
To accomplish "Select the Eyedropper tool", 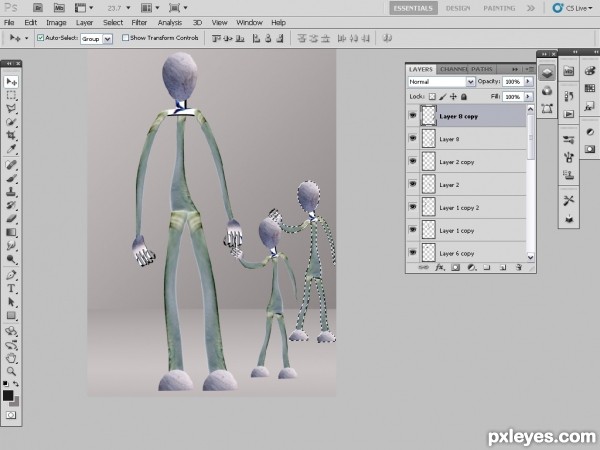I will 11,149.
